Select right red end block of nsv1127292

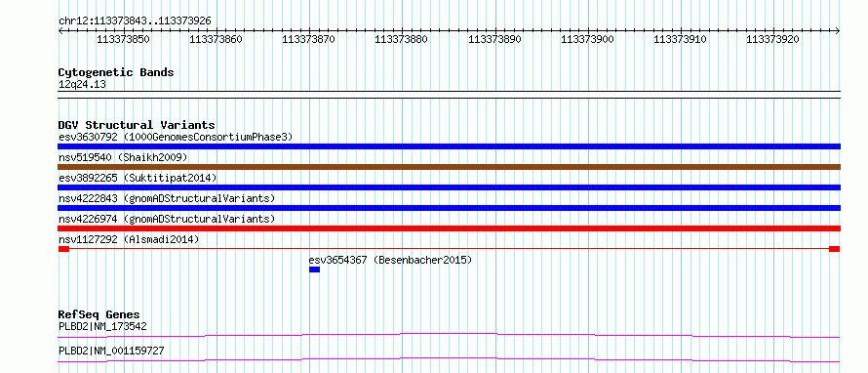click(x=834, y=249)
